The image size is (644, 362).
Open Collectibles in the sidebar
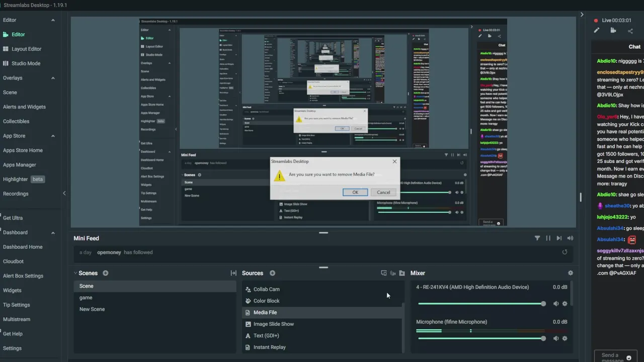click(16, 121)
